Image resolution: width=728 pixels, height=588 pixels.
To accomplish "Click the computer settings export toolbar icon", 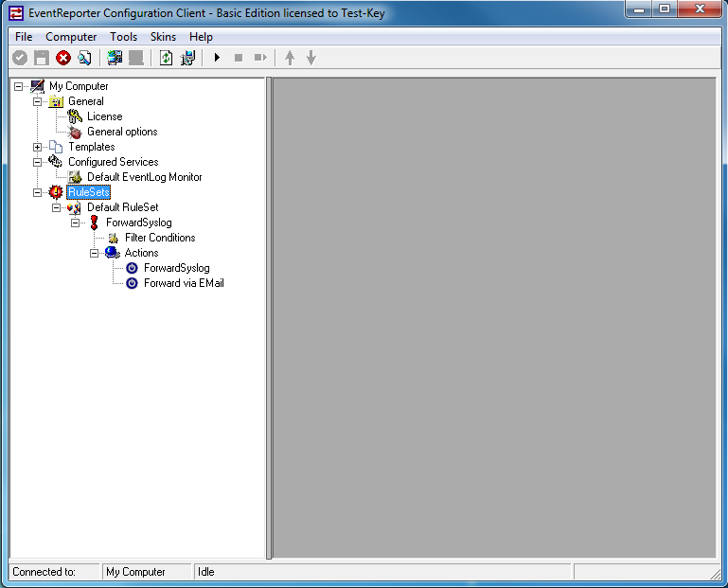I will pyautogui.click(x=187, y=58).
